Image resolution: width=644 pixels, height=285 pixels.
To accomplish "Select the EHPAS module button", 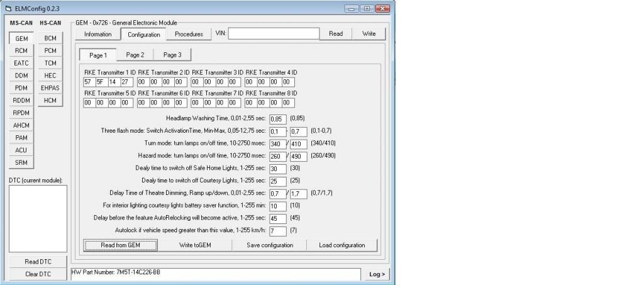I will click(x=50, y=88).
